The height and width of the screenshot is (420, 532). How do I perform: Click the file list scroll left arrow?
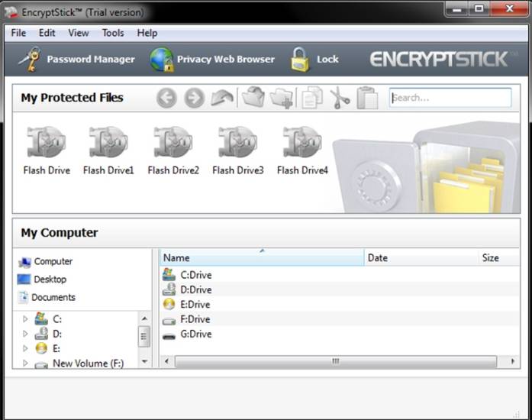coord(166,361)
